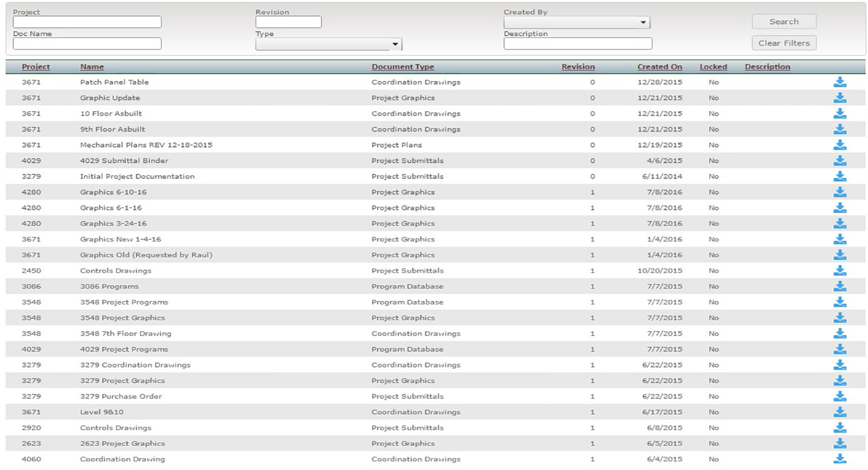
Task: Focus the Doc Name input field
Action: [x=87, y=44]
